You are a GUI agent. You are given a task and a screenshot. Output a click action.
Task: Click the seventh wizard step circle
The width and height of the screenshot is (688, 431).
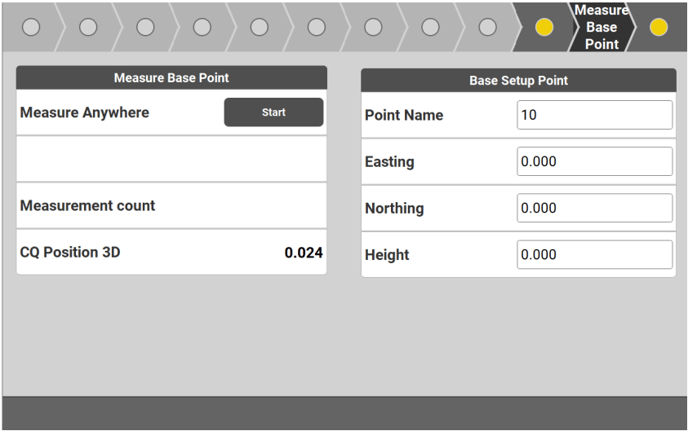click(373, 27)
